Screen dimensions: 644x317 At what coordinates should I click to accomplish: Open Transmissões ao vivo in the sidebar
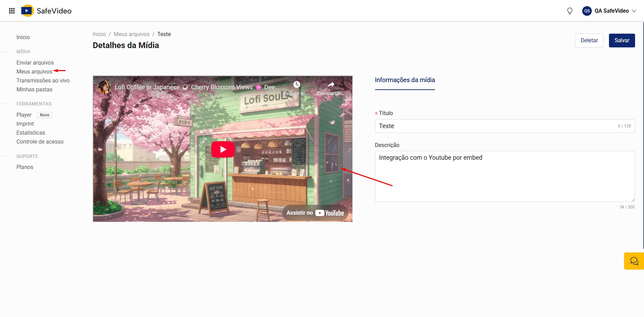(43, 80)
